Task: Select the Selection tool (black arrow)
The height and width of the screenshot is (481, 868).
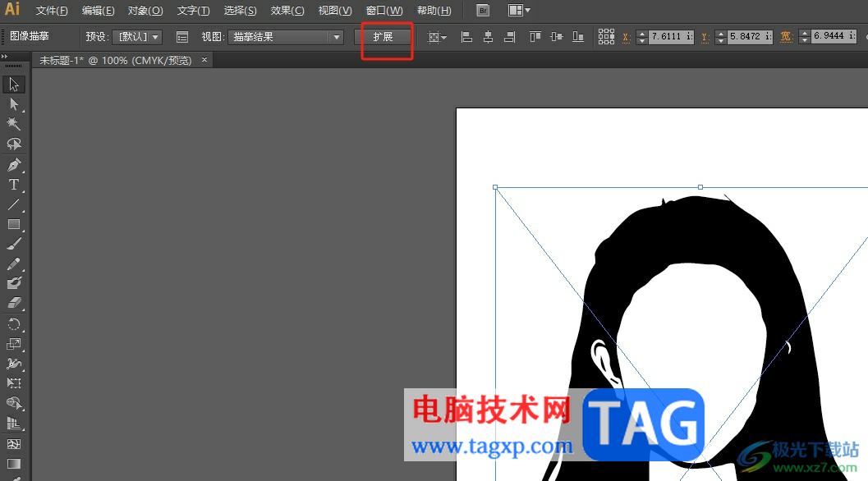Action: tap(14, 84)
